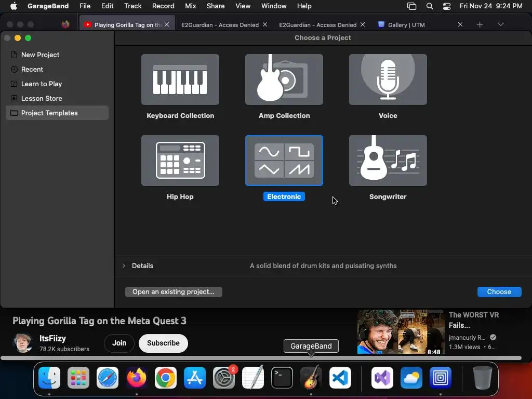Open ItsFiizy channel avatar
This screenshot has width=532, height=399.
[22, 343]
